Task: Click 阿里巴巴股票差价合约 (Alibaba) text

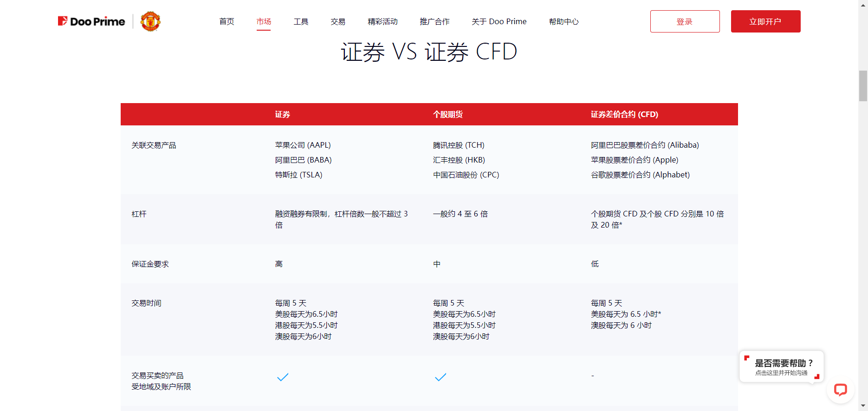Action: coord(645,145)
